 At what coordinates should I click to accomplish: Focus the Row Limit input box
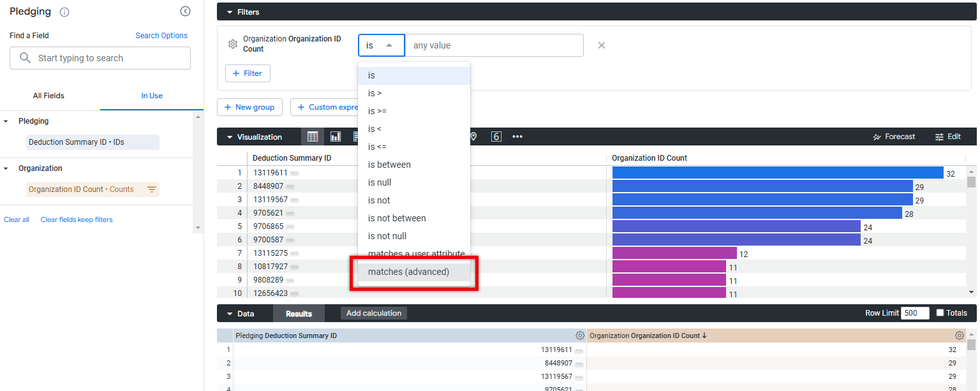(x=915, y=313)
